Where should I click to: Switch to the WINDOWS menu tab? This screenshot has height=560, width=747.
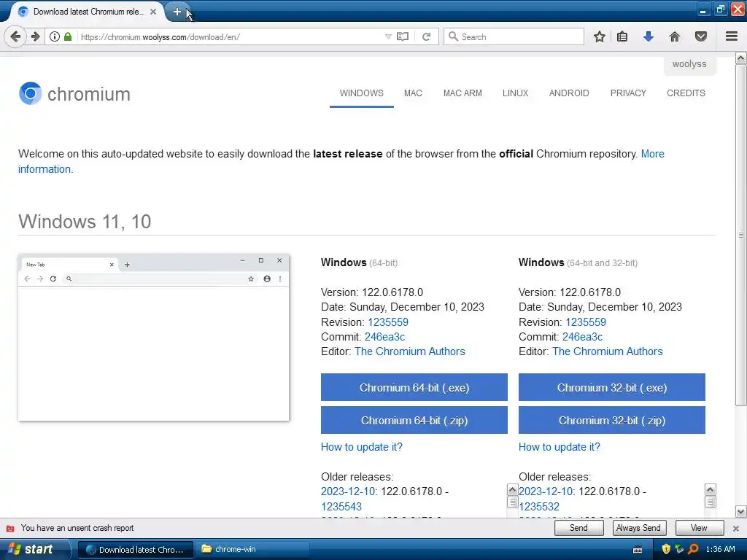pos(362,93)
